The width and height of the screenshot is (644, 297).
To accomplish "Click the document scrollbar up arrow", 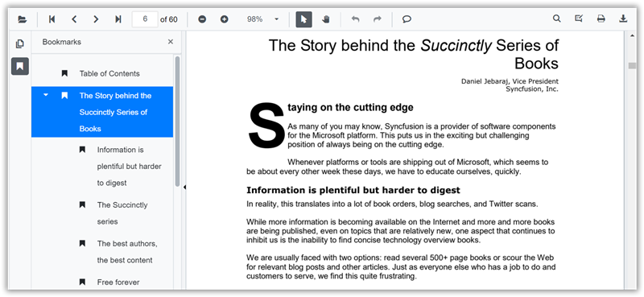I will coord(632,35).
